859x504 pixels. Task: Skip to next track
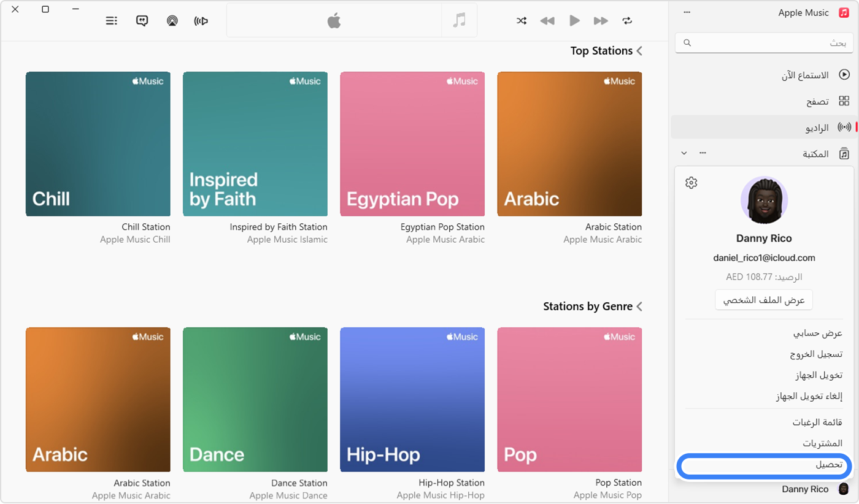click(x=601, y=21)
